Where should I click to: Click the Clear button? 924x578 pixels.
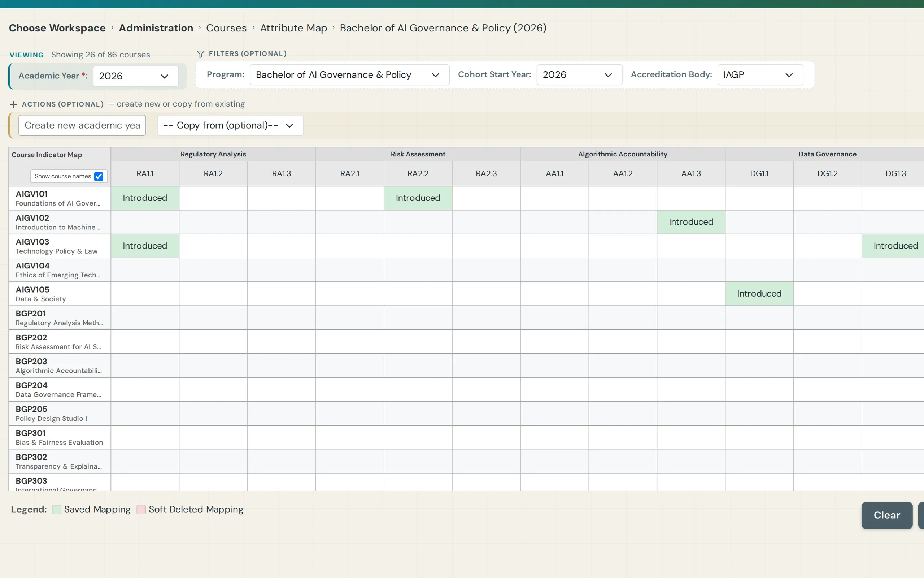click(x=886, y=515)
